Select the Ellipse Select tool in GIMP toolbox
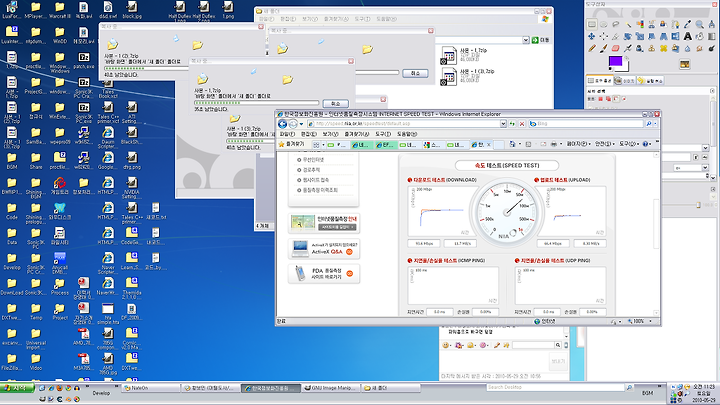The width and height of the screenshot is (720, 405). (603, 24)
